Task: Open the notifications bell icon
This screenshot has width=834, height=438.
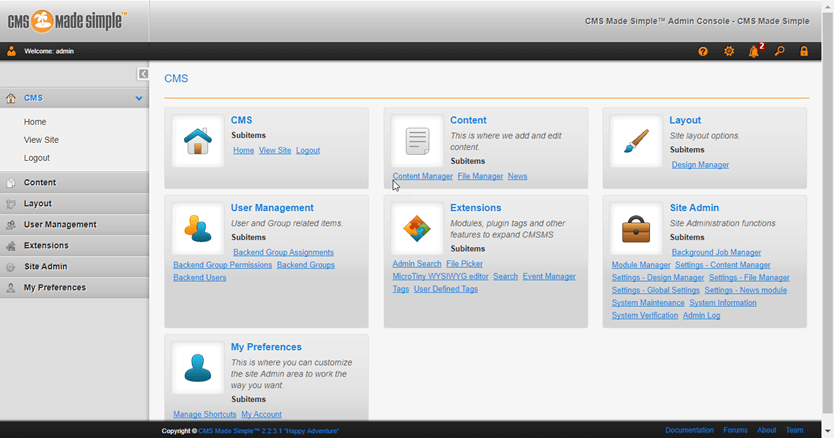Action: [754, 52]
